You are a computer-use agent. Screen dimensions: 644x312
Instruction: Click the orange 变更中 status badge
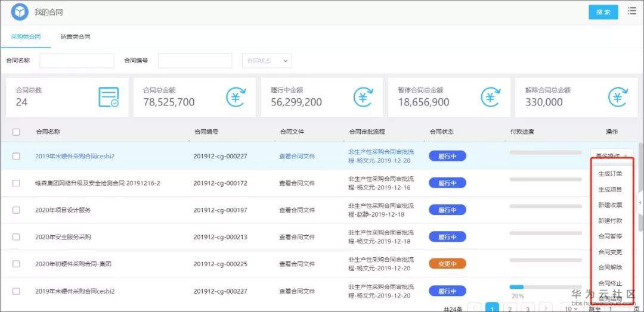pyautogui.click(x=447, y=264)
